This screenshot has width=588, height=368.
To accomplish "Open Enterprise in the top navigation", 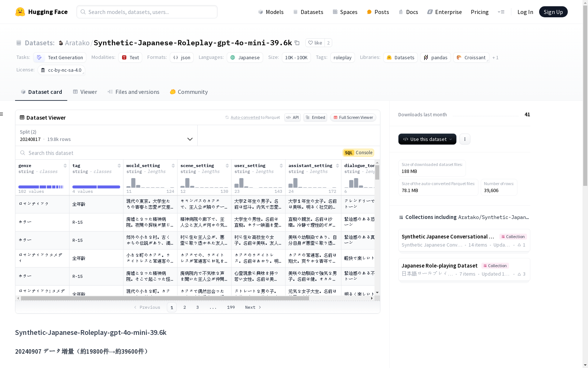I will pyautogui.click(x=444, y=12).
